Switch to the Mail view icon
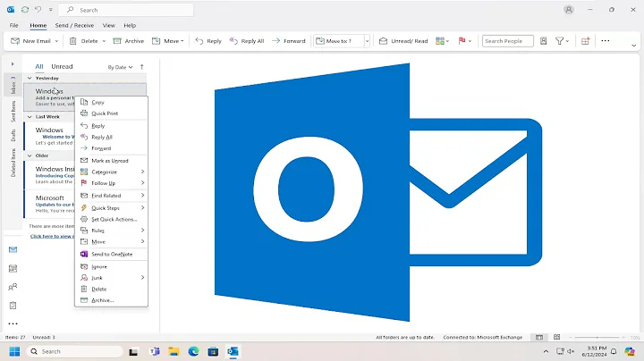644x361 pixels. point(13,249)
